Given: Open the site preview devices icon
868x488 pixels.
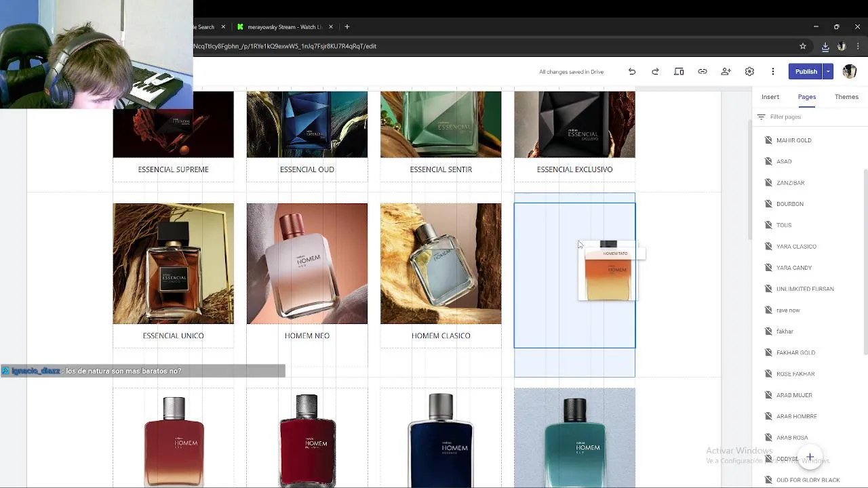Looking at the screenshot, I should click(679, 71).
